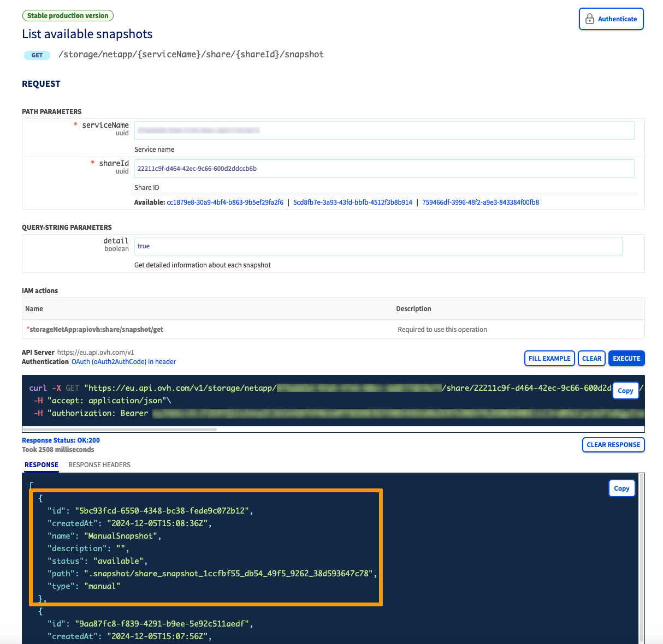Copy the JSON response body
This screenshot has width=663, height=644.
621,488
